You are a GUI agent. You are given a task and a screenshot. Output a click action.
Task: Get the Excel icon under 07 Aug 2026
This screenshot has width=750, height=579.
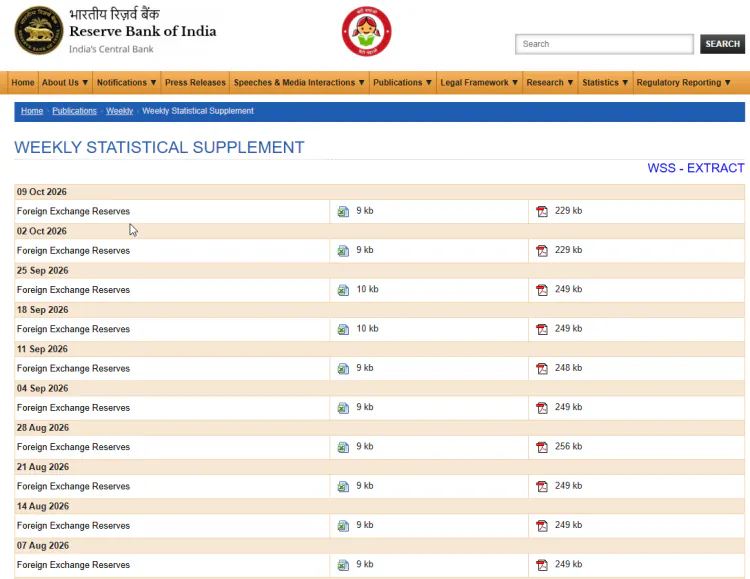tap(343, 565)
